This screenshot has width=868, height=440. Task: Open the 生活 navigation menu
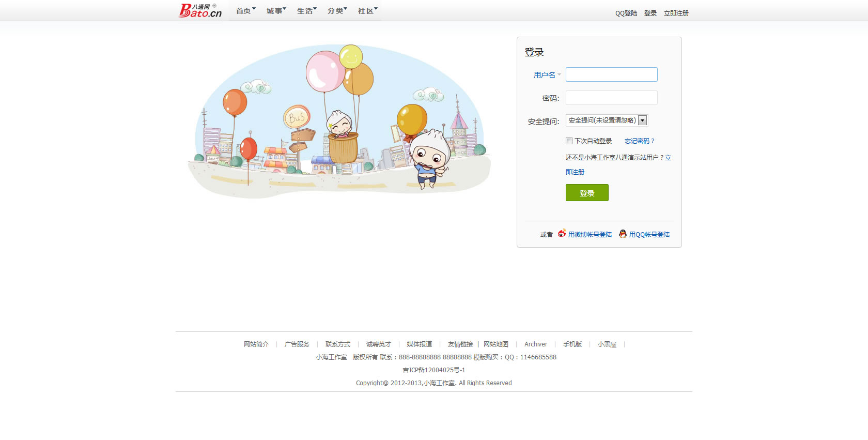pyautogui.click(x=306, y=11)
